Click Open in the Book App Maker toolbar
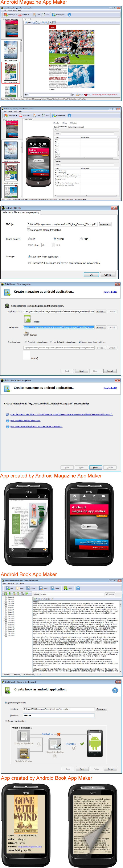Image resolution: width=123 pixels, height=868 pixels. coord(20,588)
